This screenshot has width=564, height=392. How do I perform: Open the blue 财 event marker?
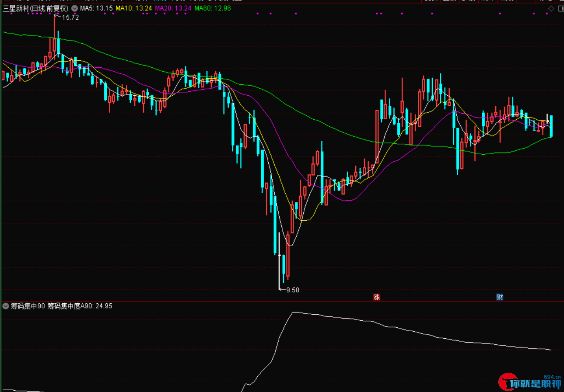500,297
